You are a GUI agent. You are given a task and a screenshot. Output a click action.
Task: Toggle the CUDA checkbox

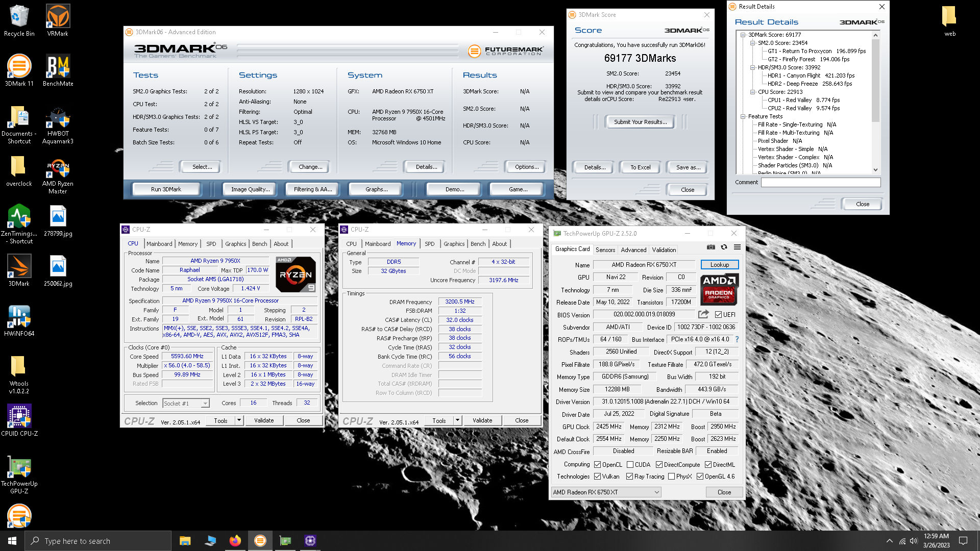coord(630,465)
